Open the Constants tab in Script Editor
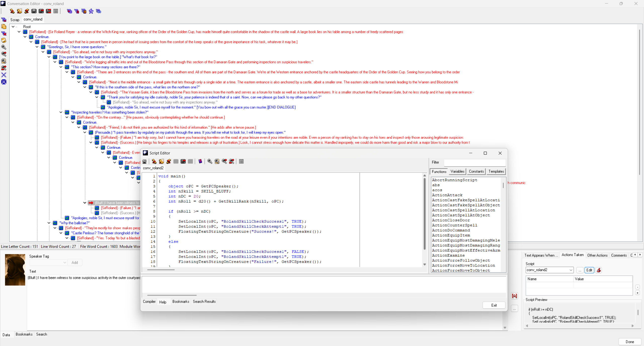The height and width of the screenshot is (346, 644). tap(476, 171)
